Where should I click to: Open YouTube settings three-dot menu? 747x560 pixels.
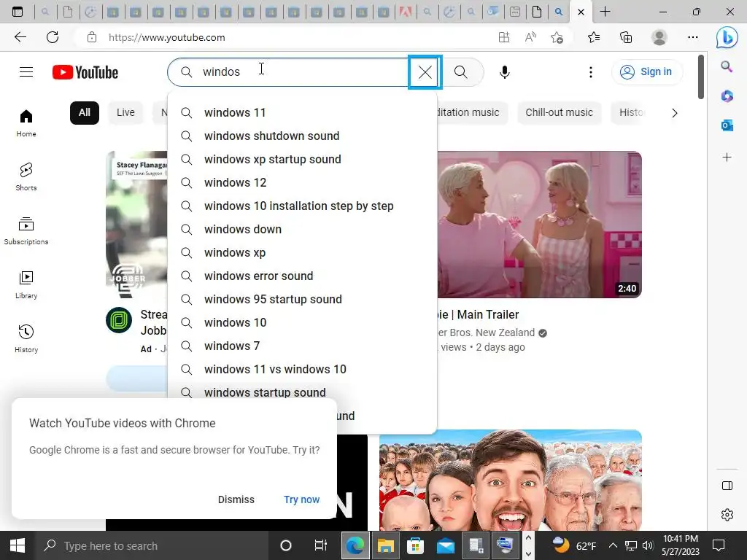[x=591, y=72]
